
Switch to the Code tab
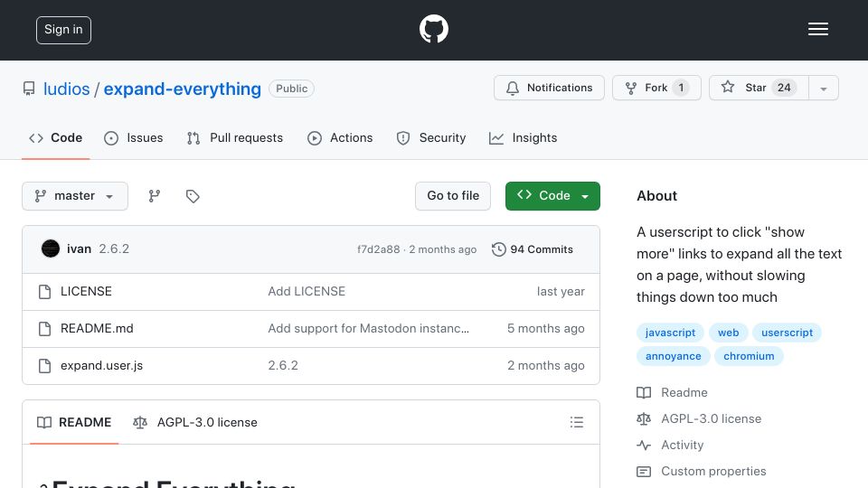[x=55, y=137]
